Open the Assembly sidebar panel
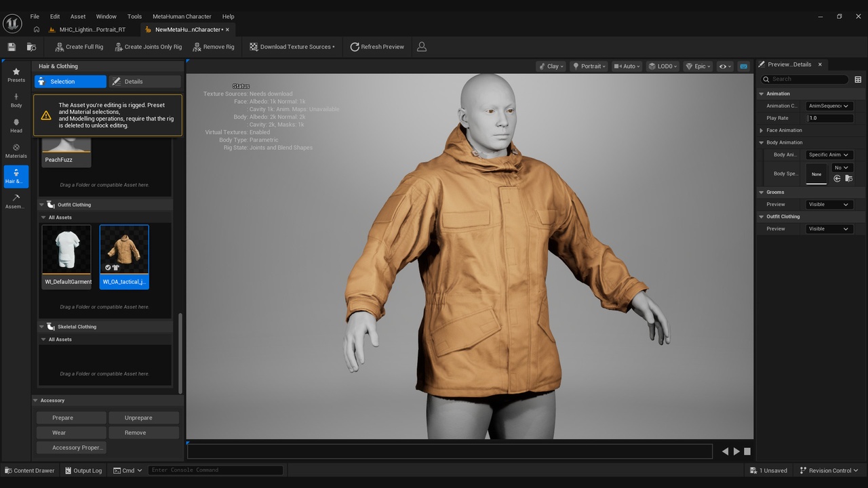Screen dimensions: 868x488 pos(16,201)
